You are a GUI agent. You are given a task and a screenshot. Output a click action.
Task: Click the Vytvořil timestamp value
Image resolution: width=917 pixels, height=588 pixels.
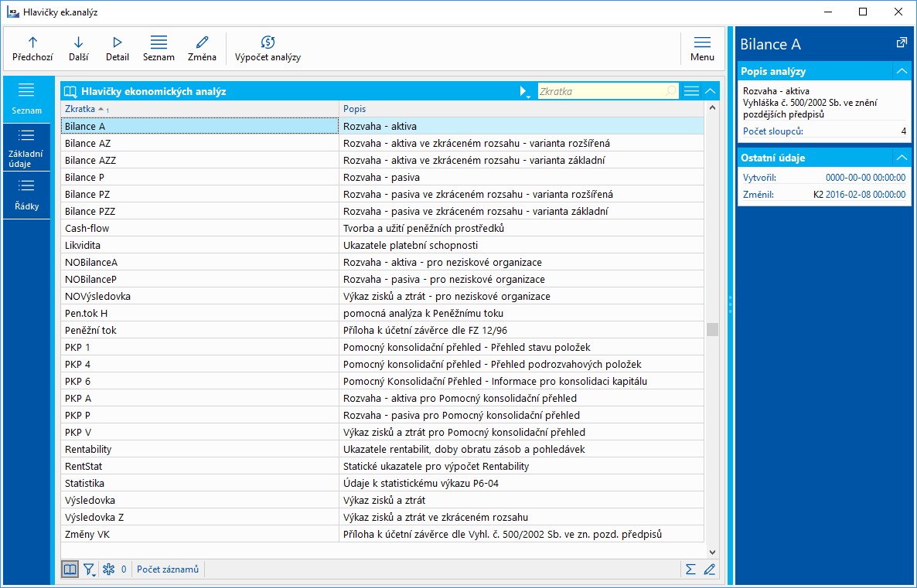[x=865, y=178]
